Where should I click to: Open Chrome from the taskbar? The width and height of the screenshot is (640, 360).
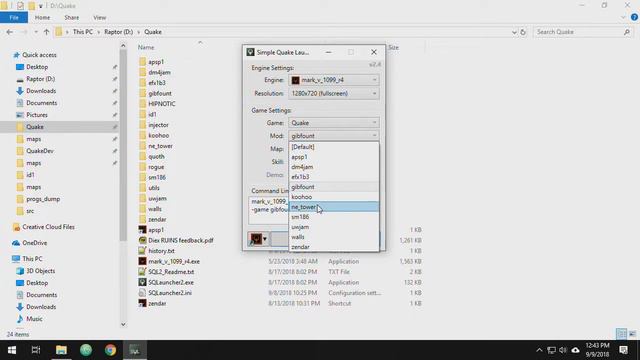click(x=110, y=350)
